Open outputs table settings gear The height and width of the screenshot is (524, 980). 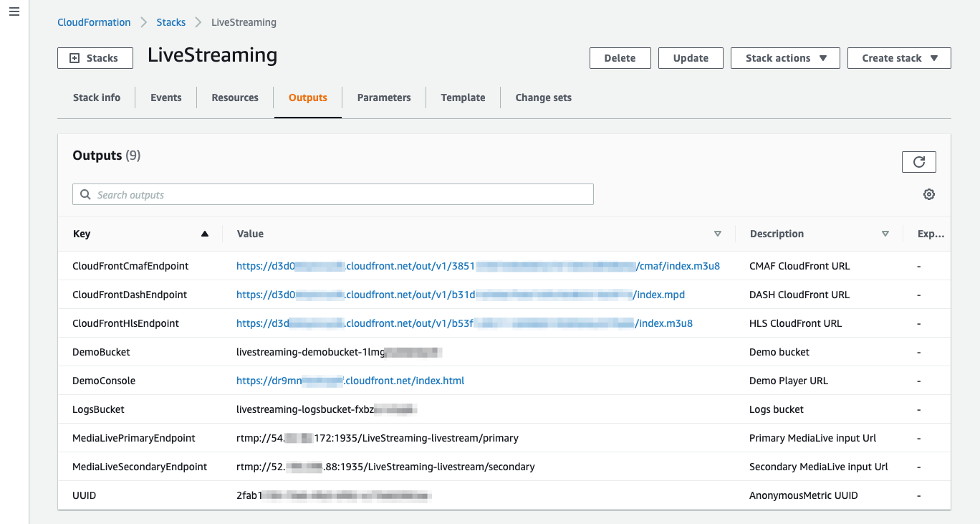[929, 194]
